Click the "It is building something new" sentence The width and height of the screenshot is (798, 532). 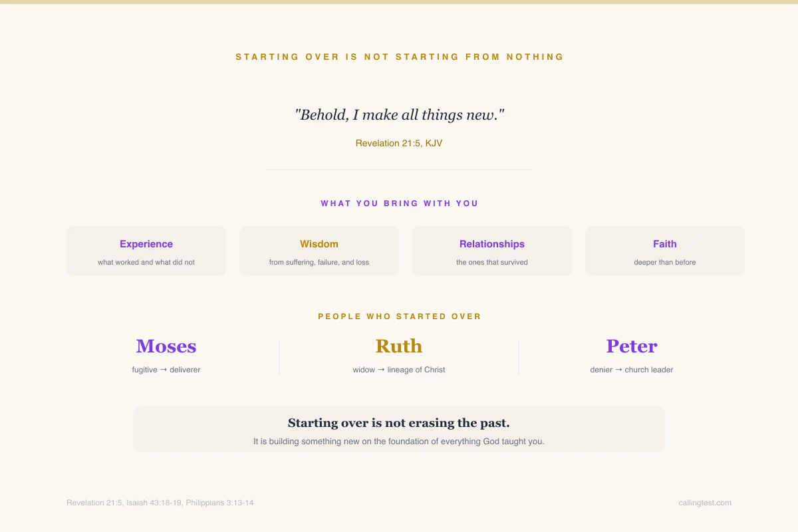399,441
